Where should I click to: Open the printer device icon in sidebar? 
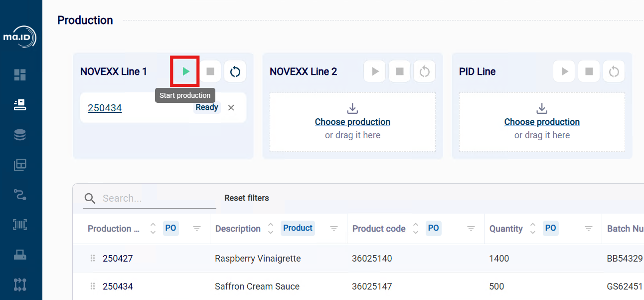(x=20, y=255)
